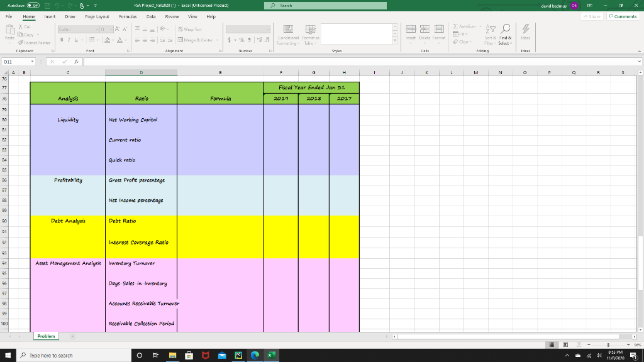Add a new sheet with plus button

click(73, 336)
